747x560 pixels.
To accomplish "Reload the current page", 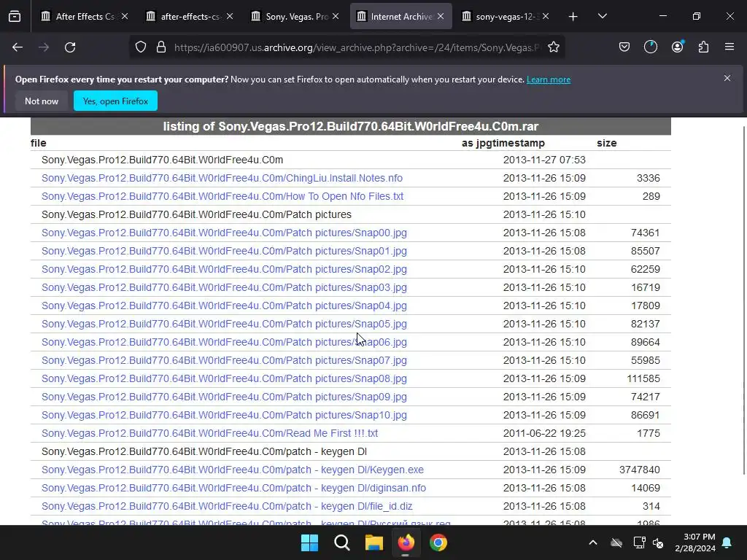I will click(x=70, y=47).
